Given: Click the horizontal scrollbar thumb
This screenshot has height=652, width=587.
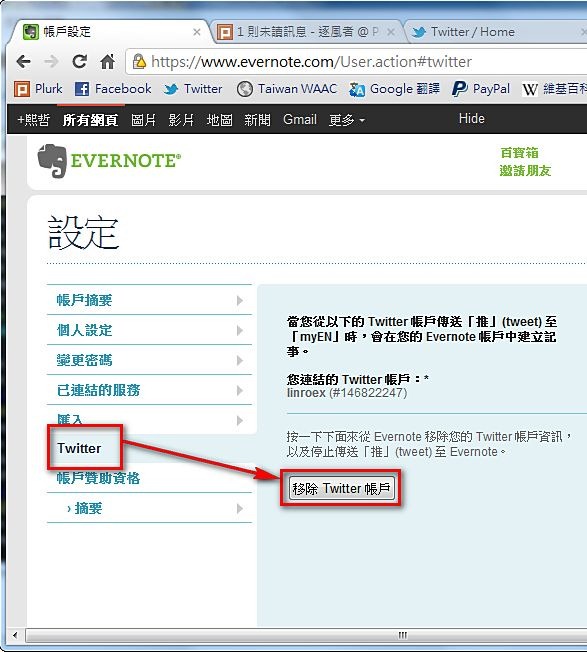Looking at the screenshot, I should pos(306,635).
